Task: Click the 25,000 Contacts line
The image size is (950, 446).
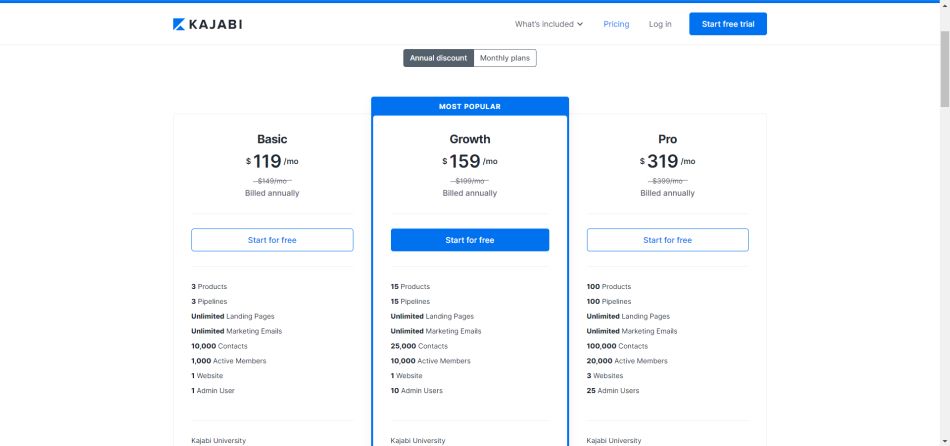Action: click(419, 346)
